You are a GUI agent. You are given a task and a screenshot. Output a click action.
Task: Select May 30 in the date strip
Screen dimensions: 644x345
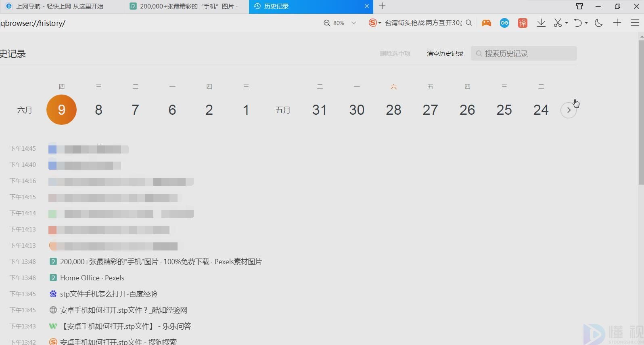click(357, 109)
